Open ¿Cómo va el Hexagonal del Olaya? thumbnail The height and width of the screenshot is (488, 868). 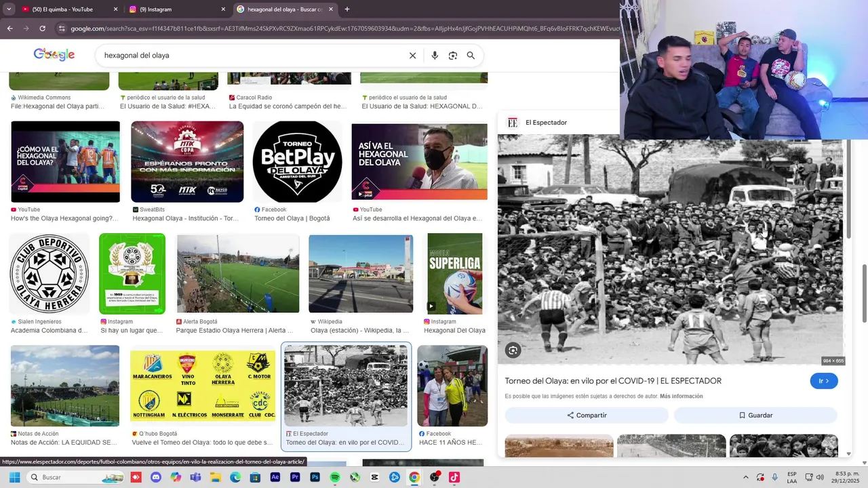point(65,162)
